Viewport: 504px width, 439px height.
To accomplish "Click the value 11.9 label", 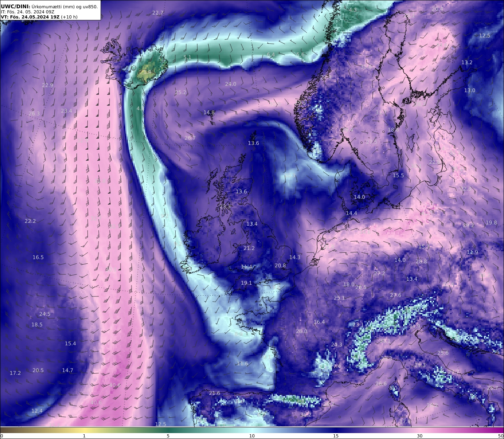I will pyautogui.click(x=472, y=252).
